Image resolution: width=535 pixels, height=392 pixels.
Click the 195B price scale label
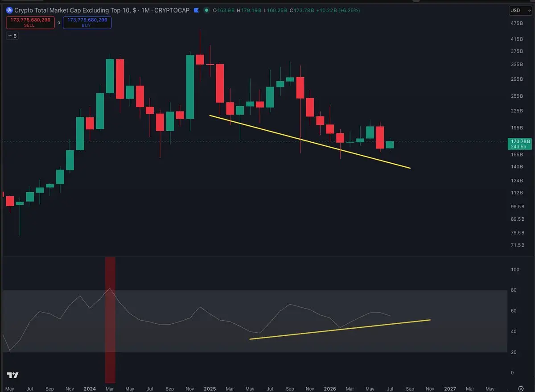pyautogui.click(x=517, y=128)
